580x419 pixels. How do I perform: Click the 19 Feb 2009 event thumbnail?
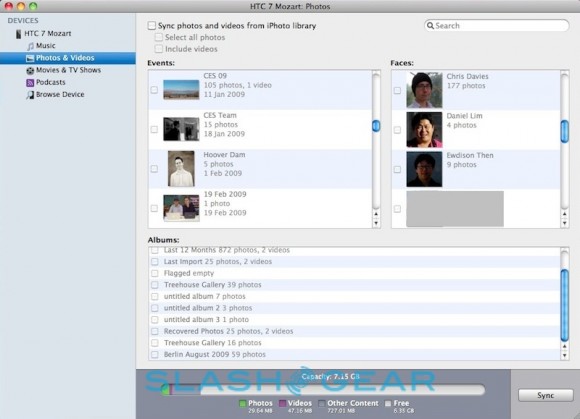[181, 209]
